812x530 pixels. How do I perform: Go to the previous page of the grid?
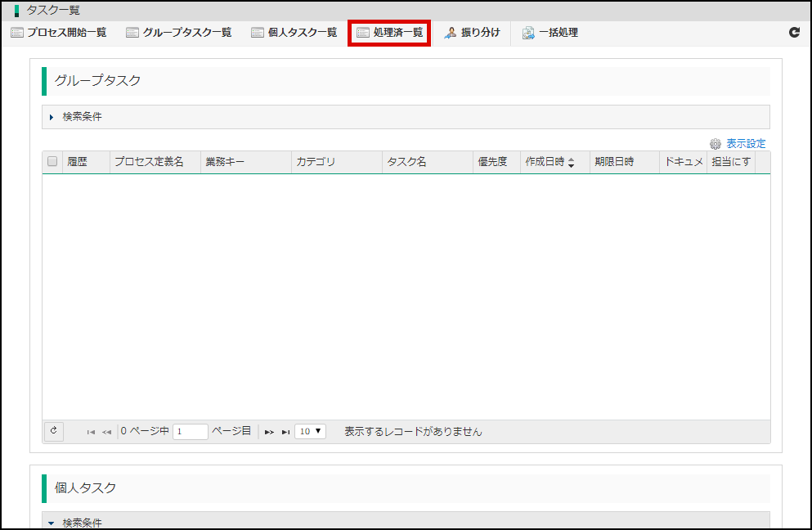click(106, 432)
